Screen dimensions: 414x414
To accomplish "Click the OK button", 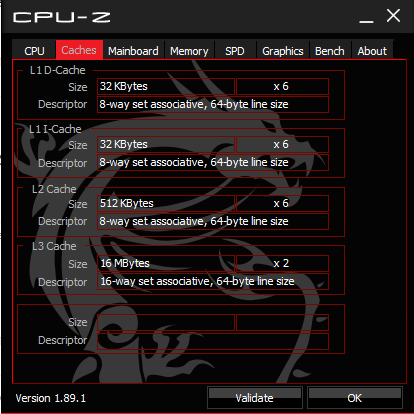I will 355,398.
